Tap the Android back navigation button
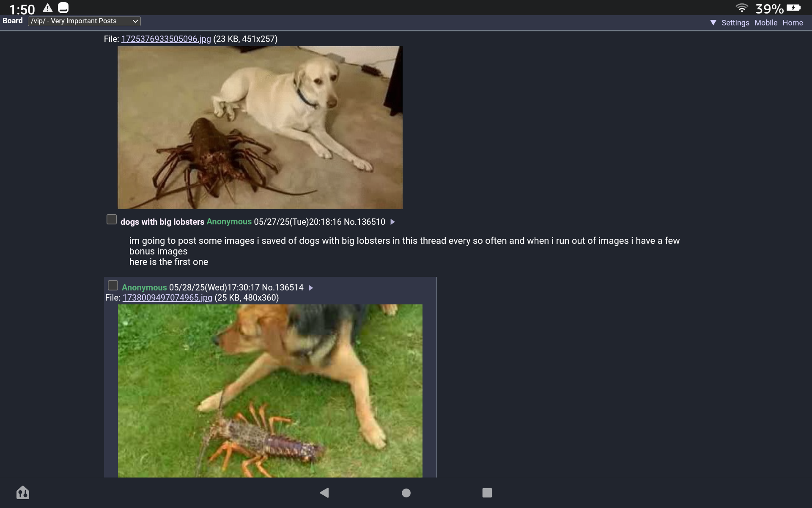Image resolution: width=812 pixels, height=508 pixels. (324, 492)
